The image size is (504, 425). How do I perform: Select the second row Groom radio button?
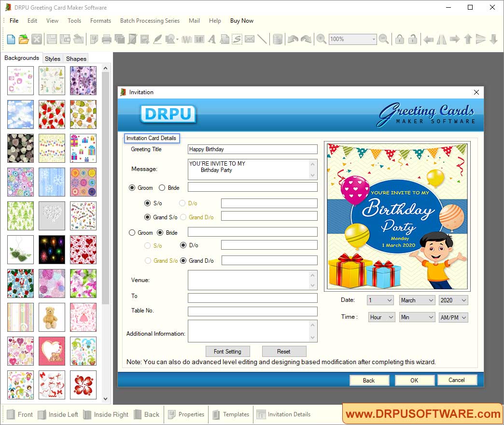[x=132, y=232]
